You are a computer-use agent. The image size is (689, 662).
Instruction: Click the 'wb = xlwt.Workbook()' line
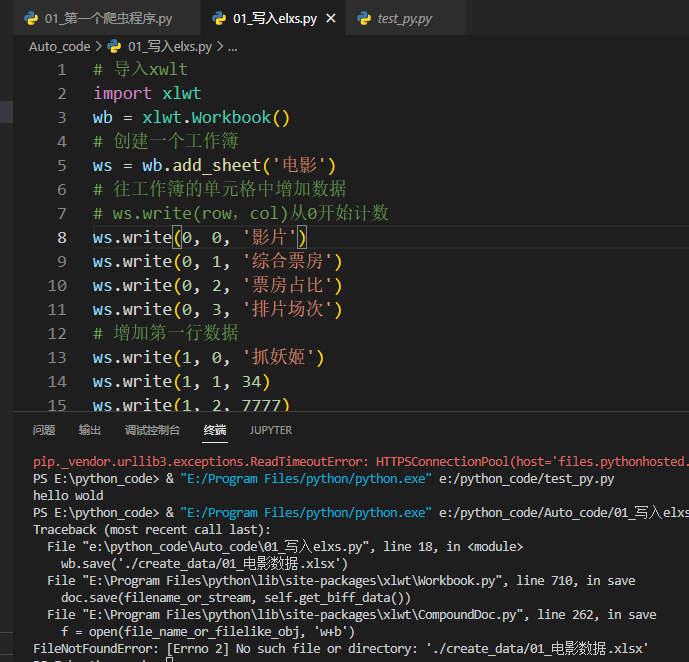(191, 118)
